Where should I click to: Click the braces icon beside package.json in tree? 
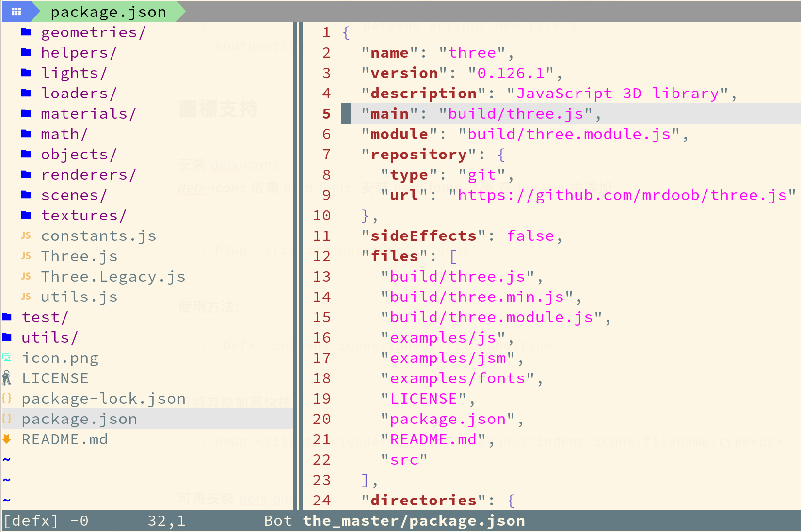pyautogui.click(x=7, y=419)
